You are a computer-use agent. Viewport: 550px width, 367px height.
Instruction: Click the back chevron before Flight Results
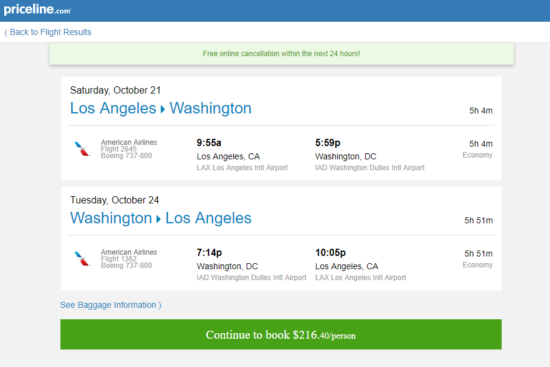click(6, 33)
